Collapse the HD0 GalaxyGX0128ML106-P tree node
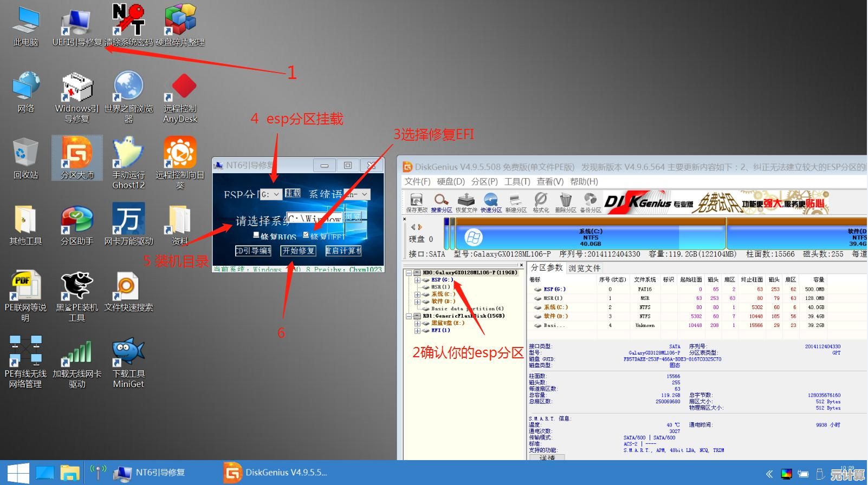 [409, 273]
